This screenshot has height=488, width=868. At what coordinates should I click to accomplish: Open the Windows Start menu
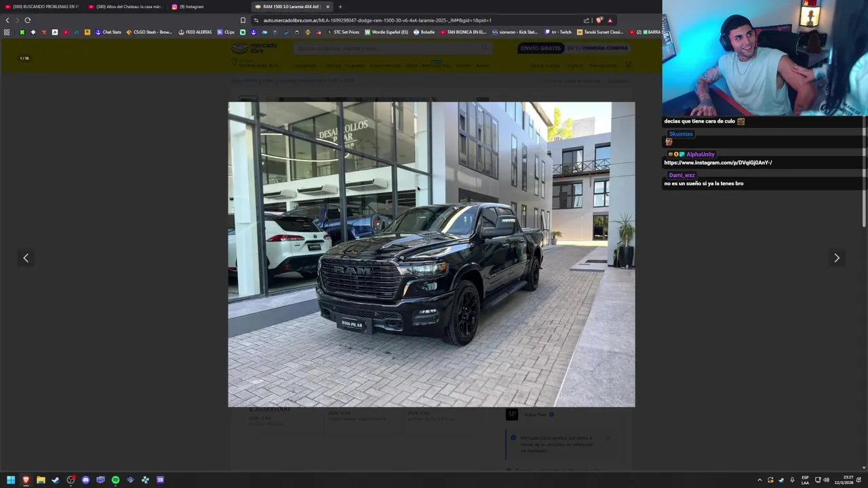pos(11,480)
